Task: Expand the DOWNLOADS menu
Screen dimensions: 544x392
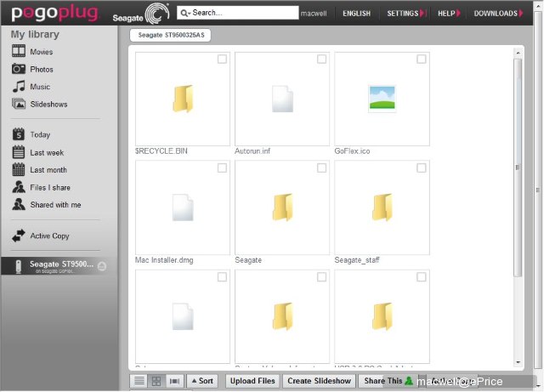Action: click(498, 14)
